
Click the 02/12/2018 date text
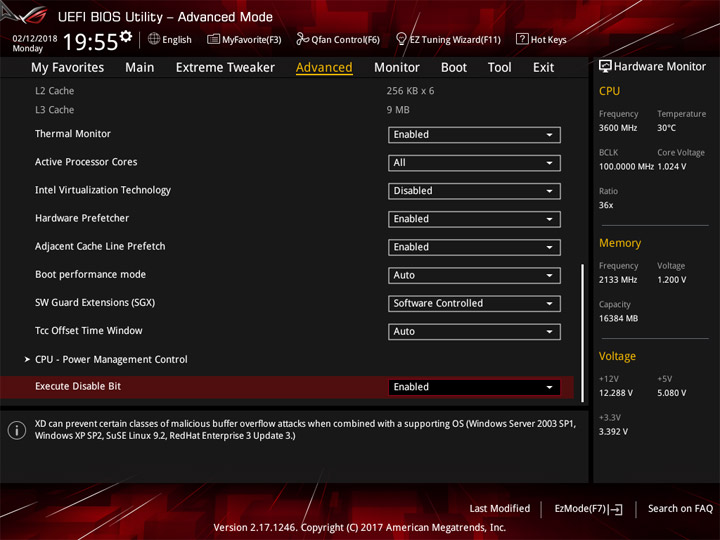coord(34,38)
